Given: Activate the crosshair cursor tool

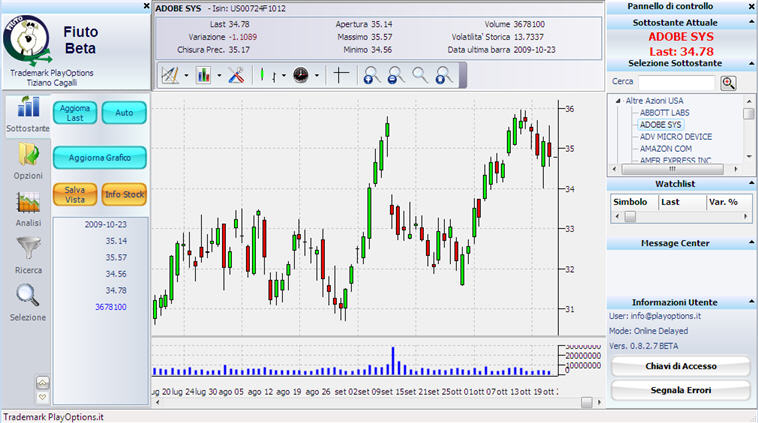Looking at the screenshot, I should 341,75.
